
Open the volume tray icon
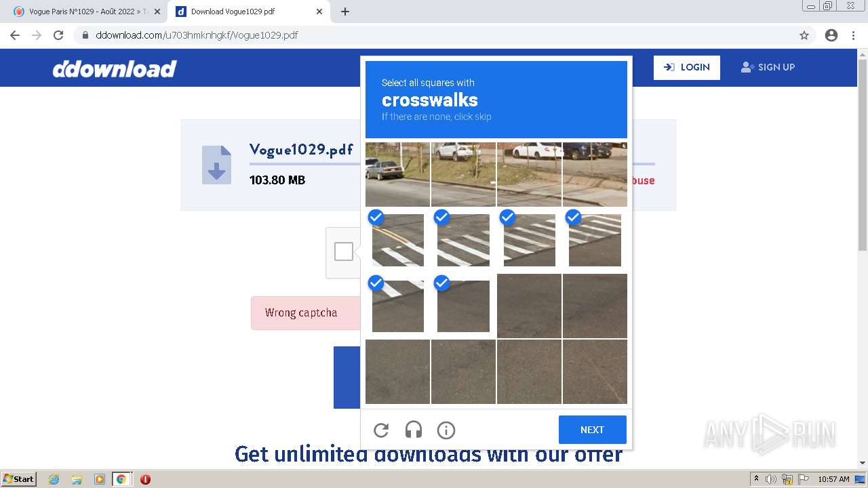771,479
